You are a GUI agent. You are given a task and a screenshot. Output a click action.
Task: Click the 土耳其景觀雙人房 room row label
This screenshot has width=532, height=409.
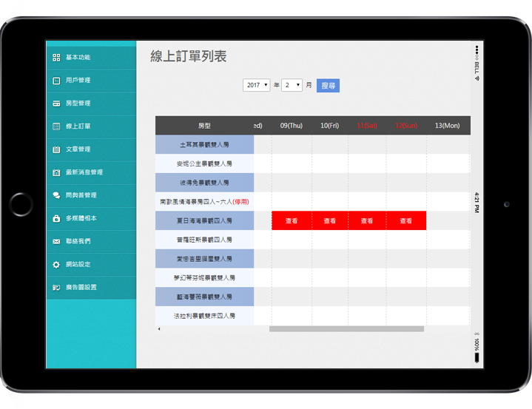pos(205,145)
